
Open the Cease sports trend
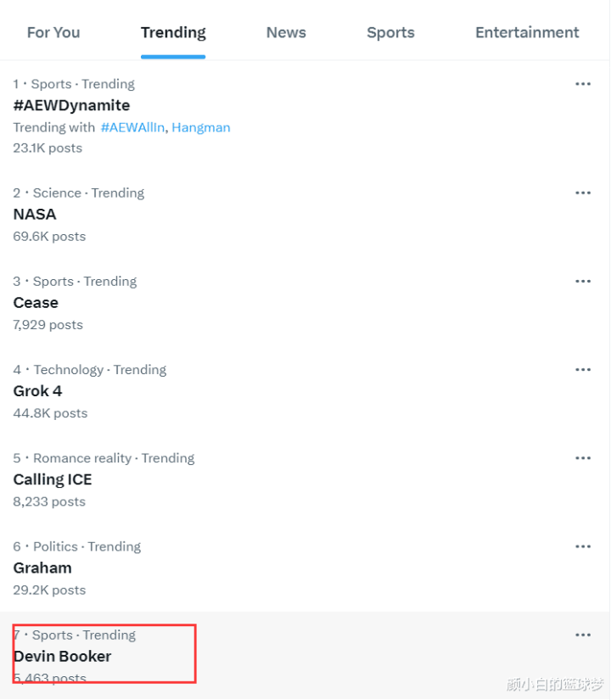tap(36, 302)
